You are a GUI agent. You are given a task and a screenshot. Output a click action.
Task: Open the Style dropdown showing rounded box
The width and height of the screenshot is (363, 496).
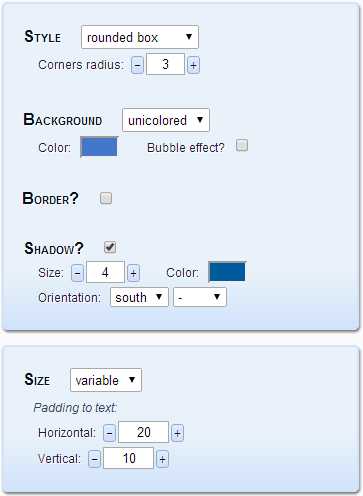pos(140,37)
